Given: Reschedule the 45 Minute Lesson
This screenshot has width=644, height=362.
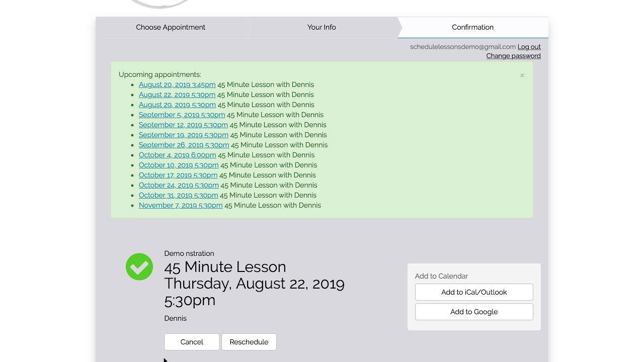Looking at the screenshot, I should (249, 342).
